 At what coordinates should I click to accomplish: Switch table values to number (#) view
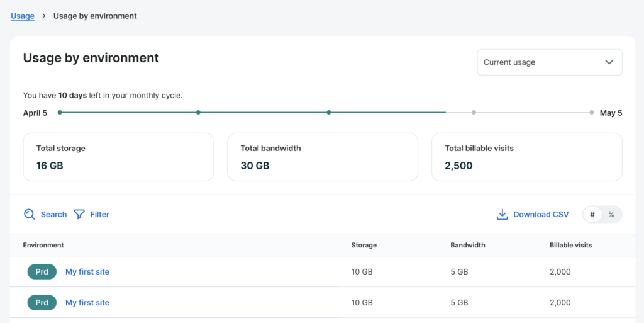point(592,215)
